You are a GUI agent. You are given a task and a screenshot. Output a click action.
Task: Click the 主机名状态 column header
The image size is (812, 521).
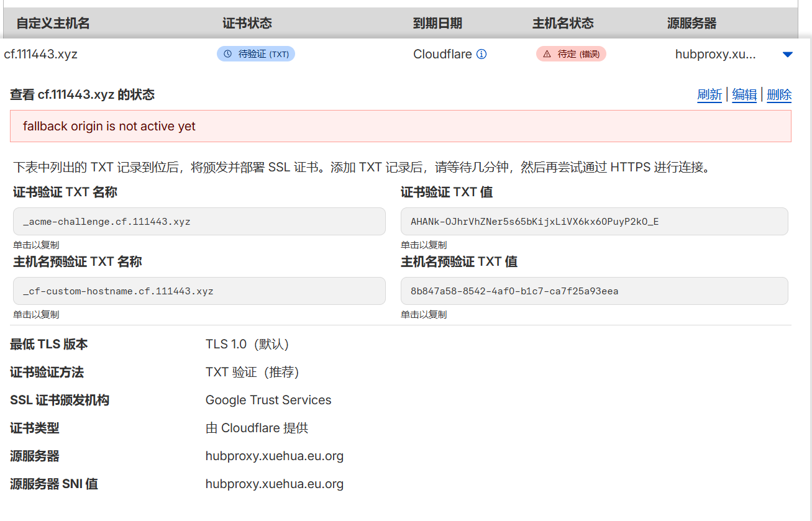click(563, 24)
